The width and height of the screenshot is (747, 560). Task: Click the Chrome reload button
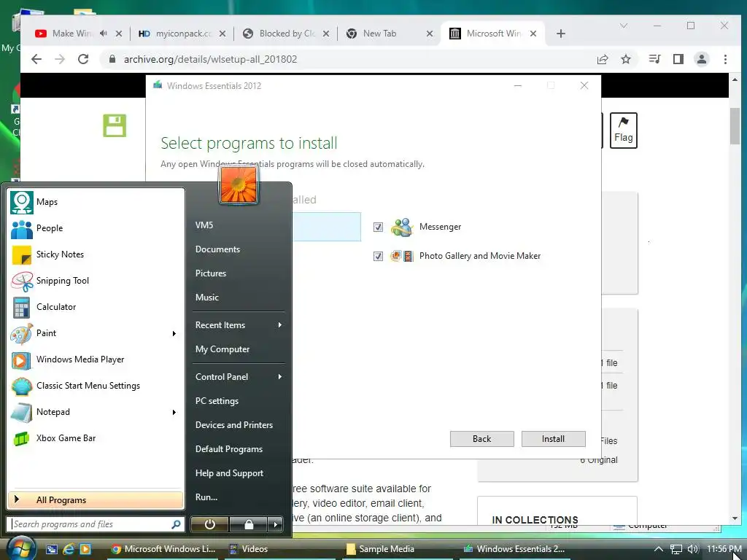point(83,59)
